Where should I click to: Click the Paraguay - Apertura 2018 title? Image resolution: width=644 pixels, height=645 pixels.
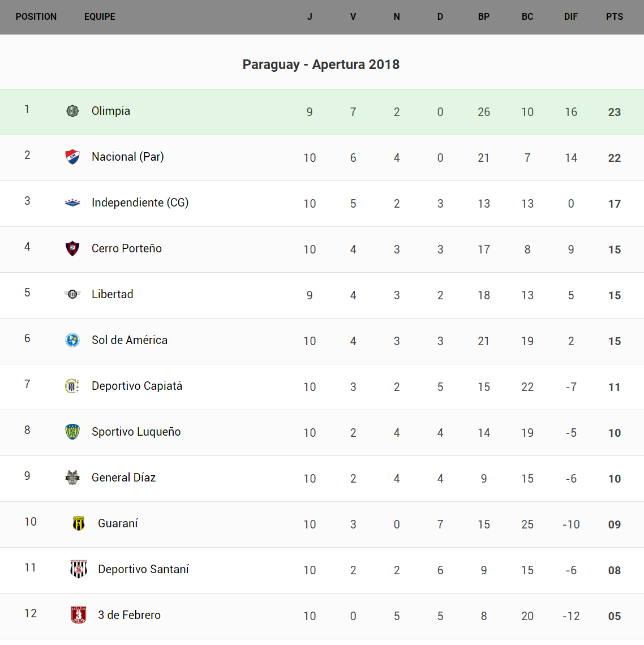pos(321,64)
